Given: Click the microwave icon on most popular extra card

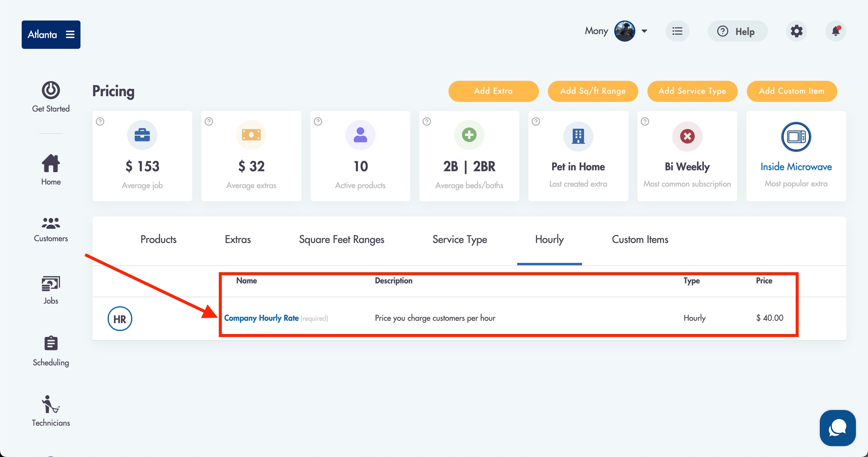Looking at the screenshot, I should [x=796, y=137].
